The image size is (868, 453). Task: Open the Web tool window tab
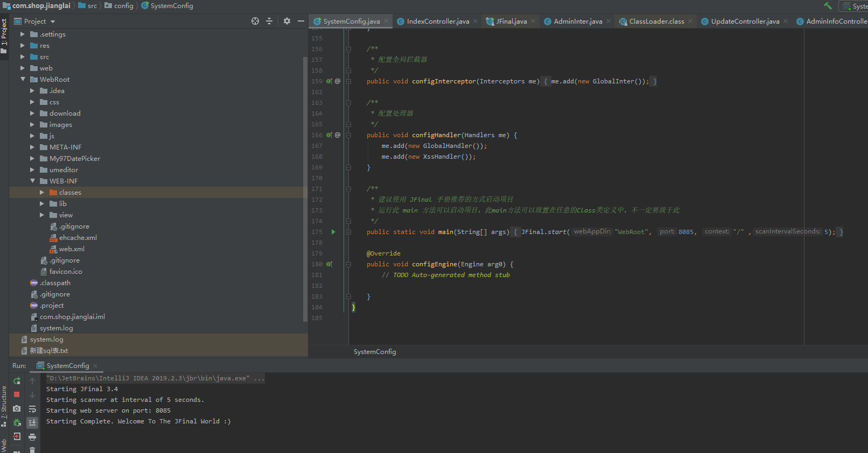pyautogui.click(x=4, y=446)
